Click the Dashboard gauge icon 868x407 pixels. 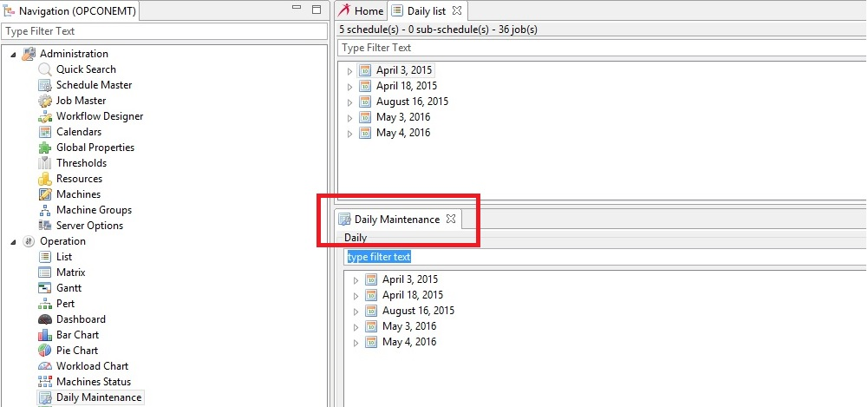(45, 319)
